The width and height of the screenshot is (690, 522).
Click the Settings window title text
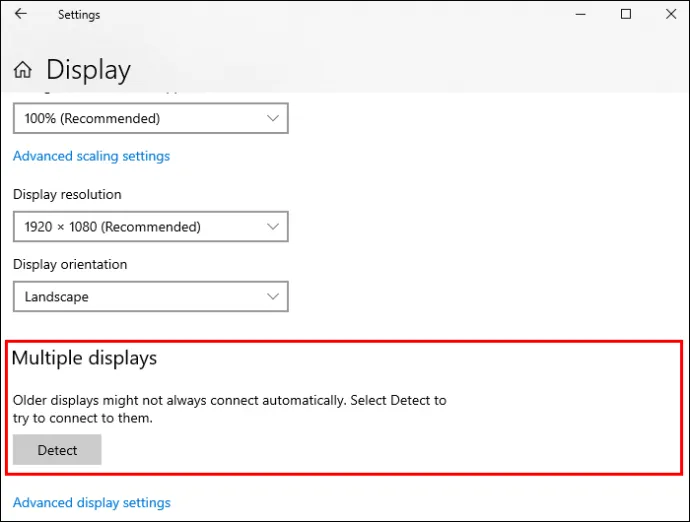pyautogui.click(x=79, y=15)
